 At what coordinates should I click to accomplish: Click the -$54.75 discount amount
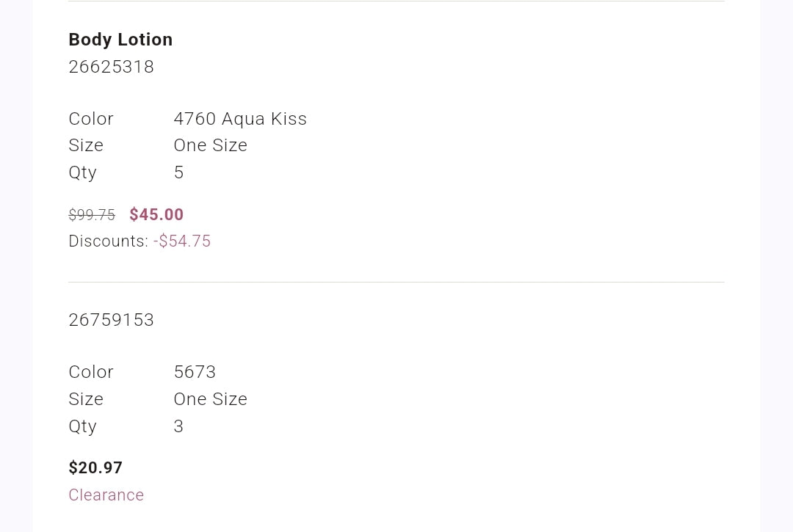point(182,241)
